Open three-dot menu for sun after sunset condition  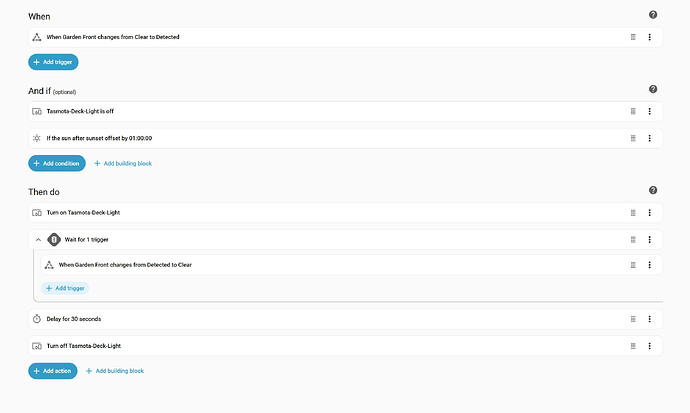pyautogui.click(x=649, y=137)
